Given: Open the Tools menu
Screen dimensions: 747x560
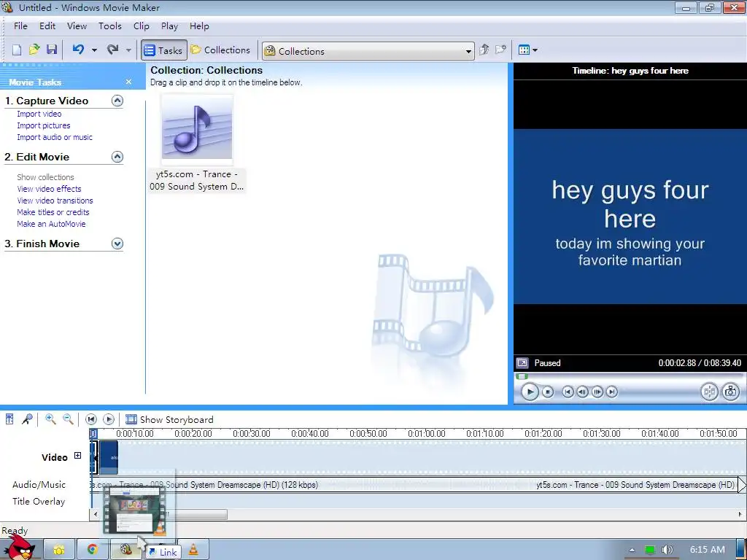Looking at the screenshot, I should click(x=110, y=26).
